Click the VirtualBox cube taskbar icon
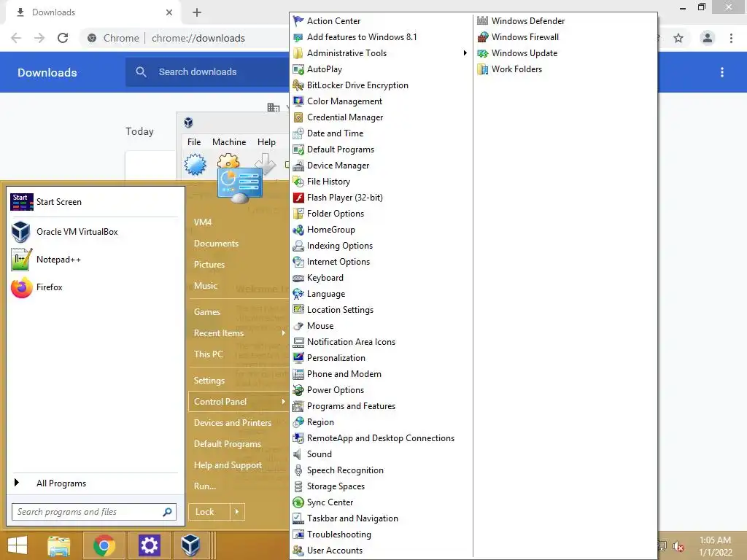Image resolution: width=747 pixels, height=560 pixels. (190, 545)
